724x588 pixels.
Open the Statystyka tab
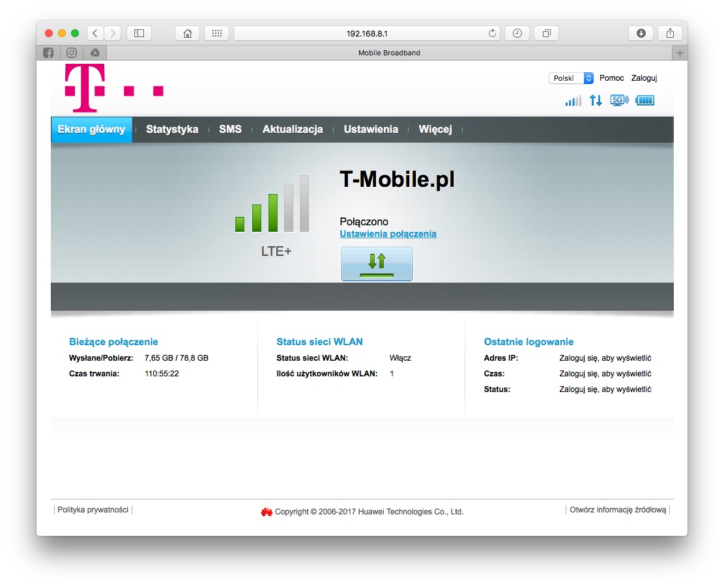click(172, 129)
